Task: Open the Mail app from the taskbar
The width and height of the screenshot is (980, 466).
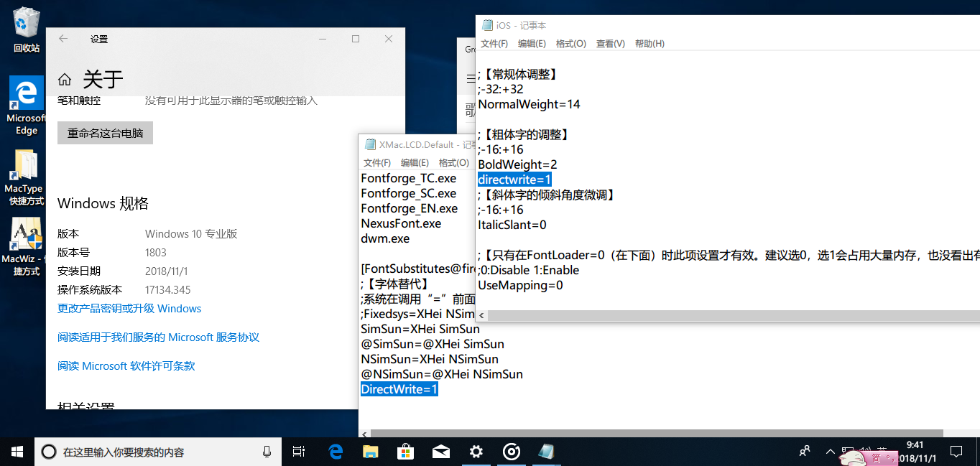Action: 440,452
